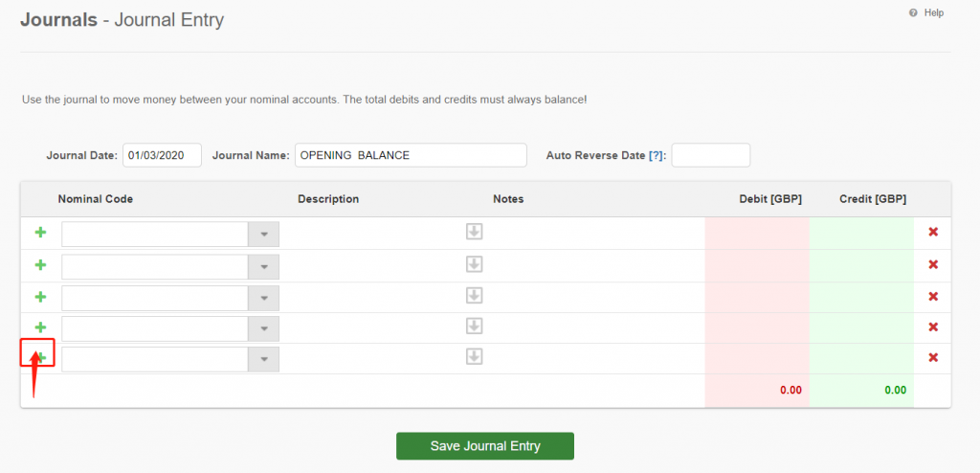This screenshot has width=980, height=473.
Task: Select the green Credit cell in second row
Action: point(860,265)
